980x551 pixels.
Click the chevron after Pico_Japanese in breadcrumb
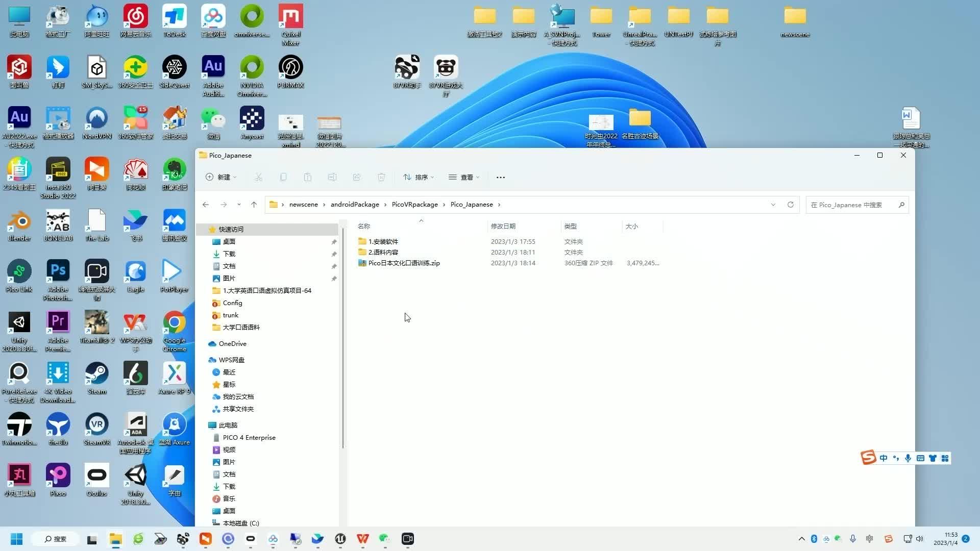click(499, 205)
